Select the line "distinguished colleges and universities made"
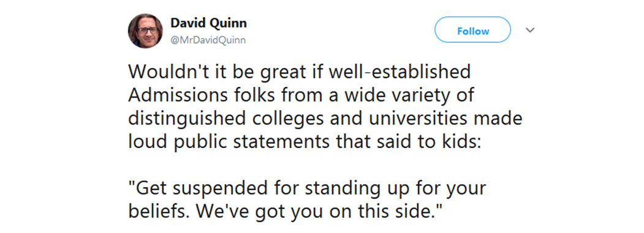The image size is (644, 233). [x=325, y=119]
